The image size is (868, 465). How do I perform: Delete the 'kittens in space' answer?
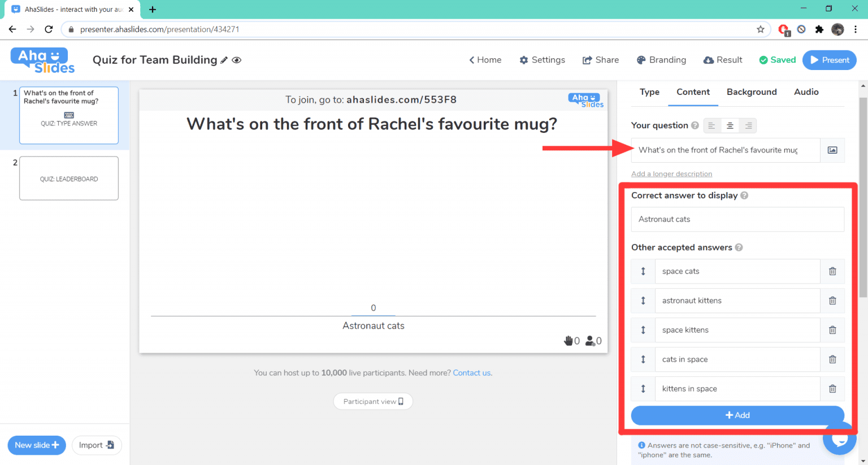pyautogui.click(x=832, y=389)
